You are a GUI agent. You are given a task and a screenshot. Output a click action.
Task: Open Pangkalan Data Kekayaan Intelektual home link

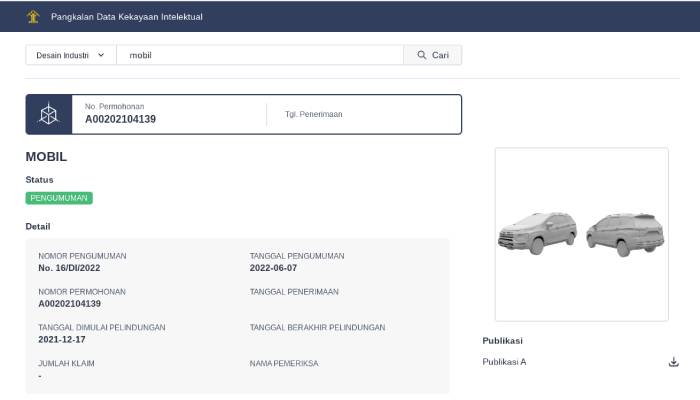[126, 17]
